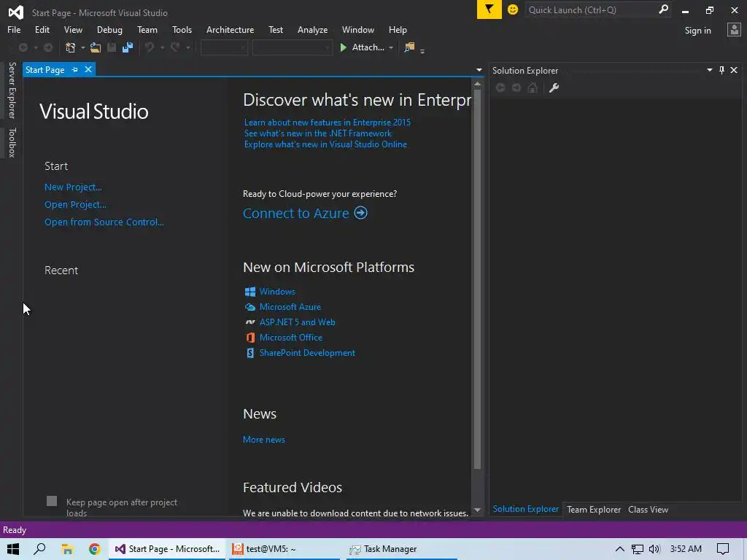This screenshot has width=747, height=560.
Task: Click the Find in Files toolbar icon
Action: coord(409,47)
